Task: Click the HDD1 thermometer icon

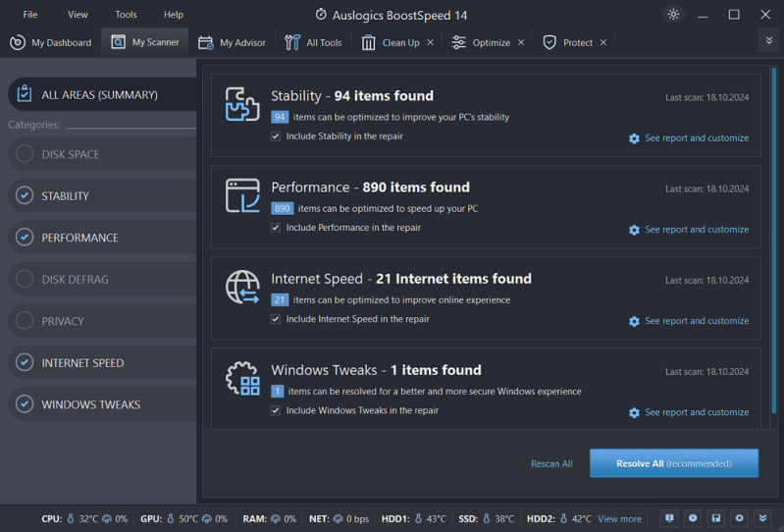Action: (x=419, y=519)
